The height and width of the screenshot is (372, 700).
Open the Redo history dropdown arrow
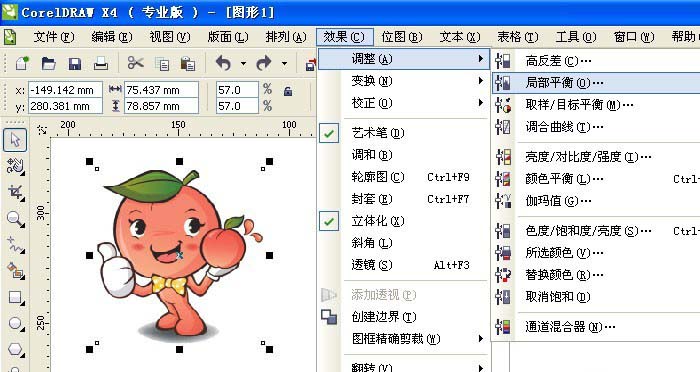tap(284, 64)
